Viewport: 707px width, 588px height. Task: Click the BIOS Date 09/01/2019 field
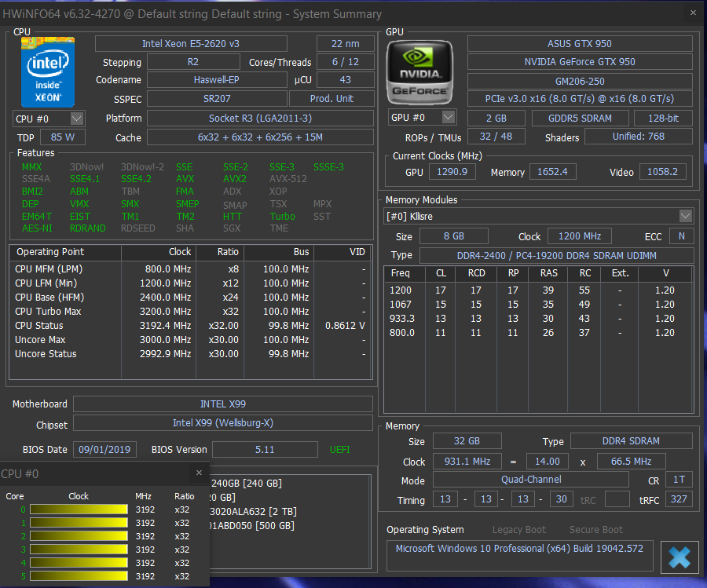[x=104, y=449]
